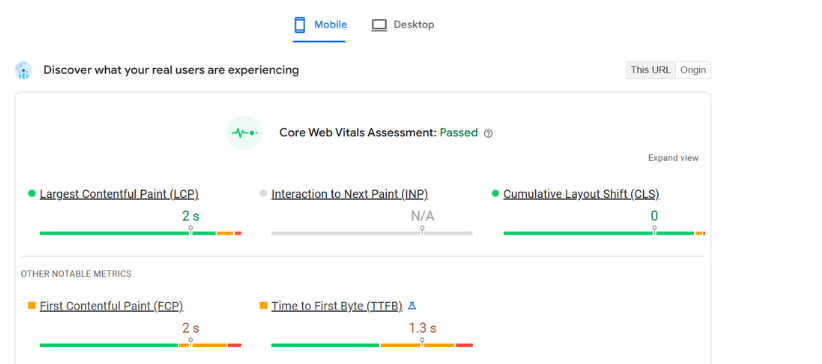The image size is (822, 364).
Task: Open Interaction to Next Paint (INP) link
Action: [350, 194]
